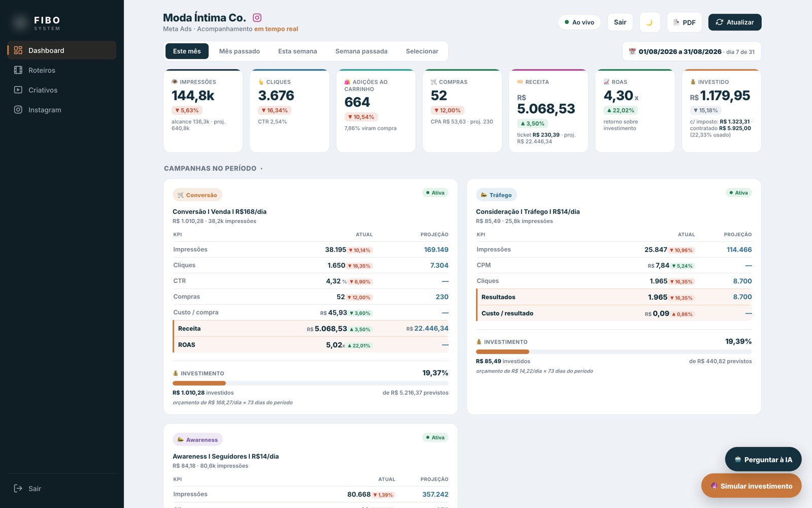
Task: Click money bag icon beside Conversão Investimento
Action: coord(176,373)
